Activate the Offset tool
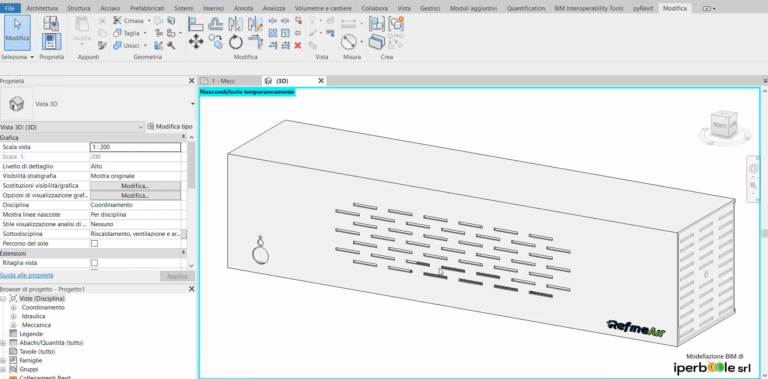This screenshot has height=379, width=768. pyautogui.click(x=216, y=23)
